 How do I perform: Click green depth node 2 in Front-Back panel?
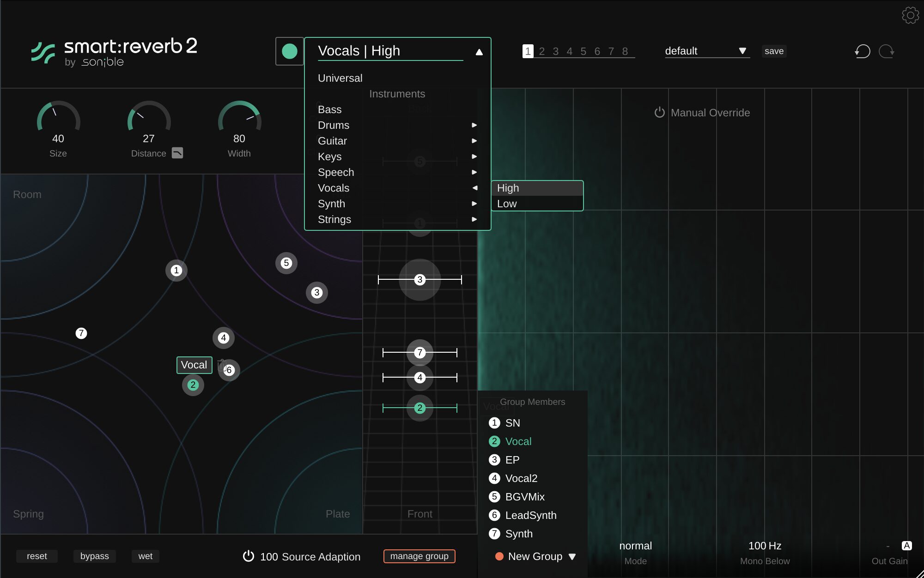coord(420,408)
